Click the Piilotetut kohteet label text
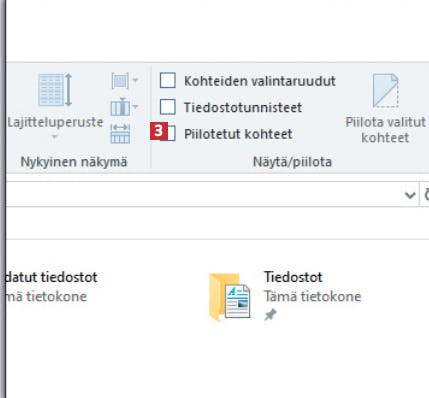Image resolution: width=429 pixels, height=398 pixels. pyautogui.click(x=238, y=134)
